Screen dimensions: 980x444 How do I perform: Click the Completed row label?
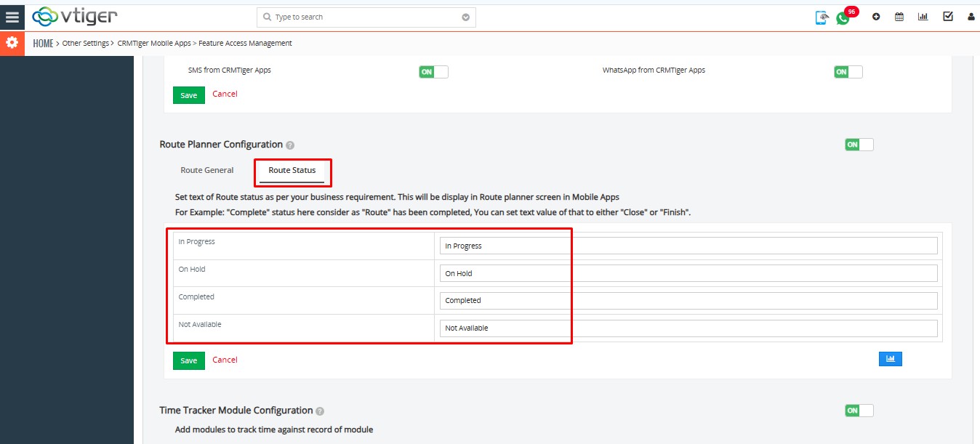(196, 296)
